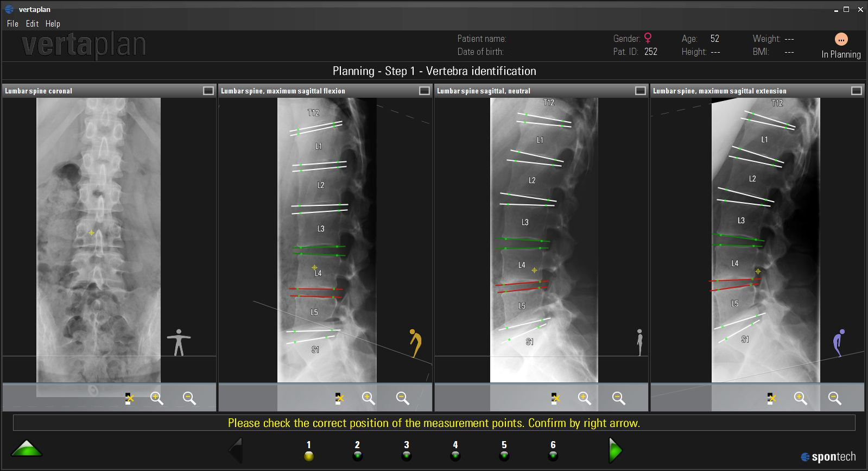Maximize the maximum sagittal extension panel
Image resolution: width=868 pixels, height=471 pixels.
coord(857,91)
